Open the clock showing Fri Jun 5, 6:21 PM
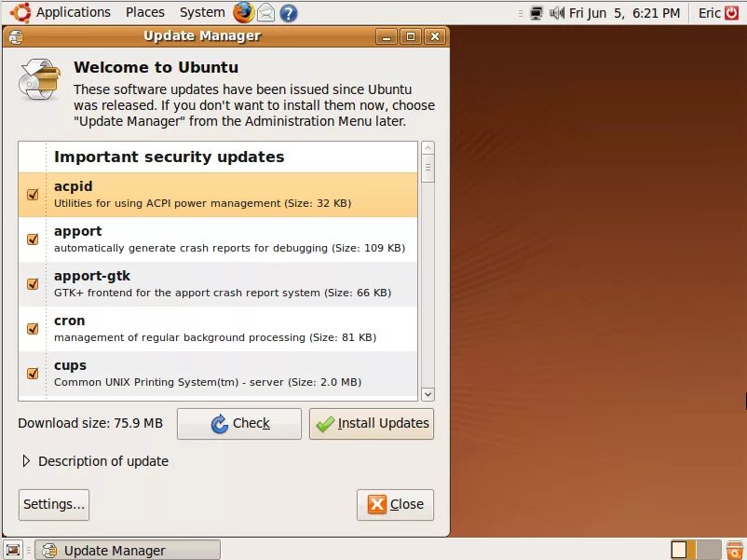 click(x=624, y=13)
